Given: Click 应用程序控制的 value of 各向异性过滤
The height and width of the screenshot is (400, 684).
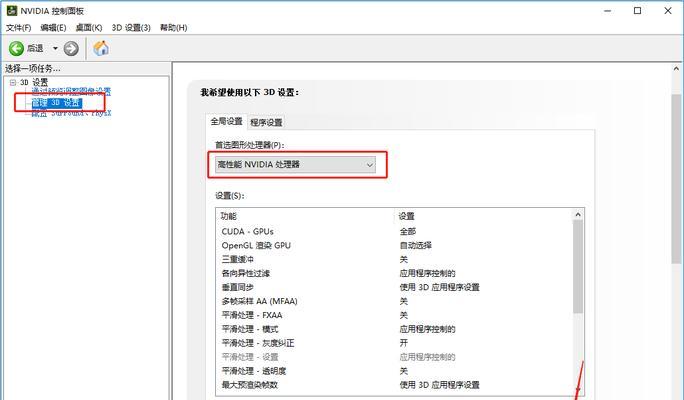Looking at the screenshot, I should click(x=428, y=274).
